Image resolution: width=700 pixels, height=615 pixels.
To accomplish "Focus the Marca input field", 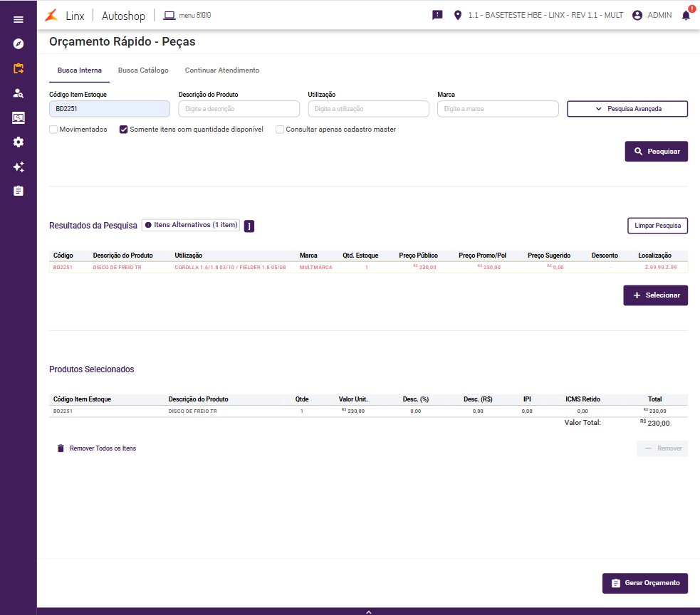I will (x=498, y=109).
